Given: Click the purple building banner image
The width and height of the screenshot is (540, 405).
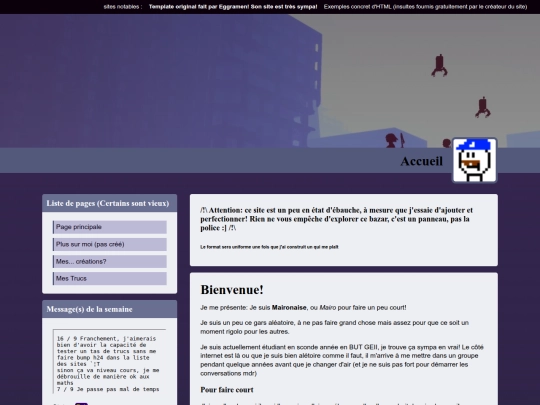Looking at the screenshot, I should [270, 81].
